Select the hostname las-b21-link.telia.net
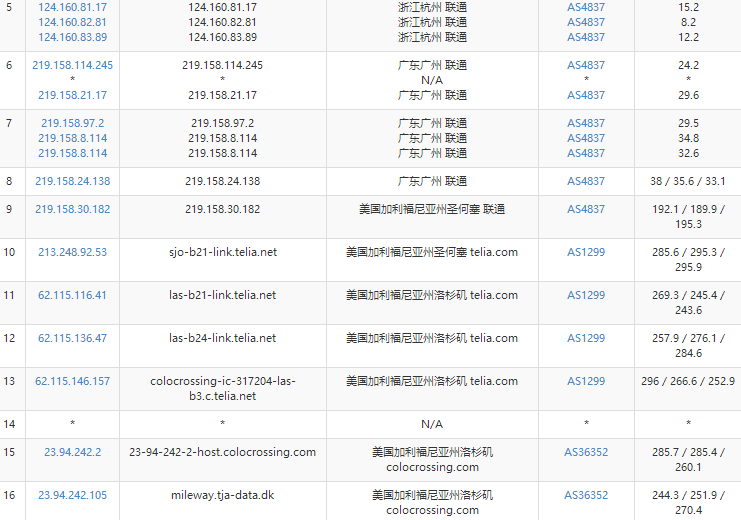 (x=223, y=295)
